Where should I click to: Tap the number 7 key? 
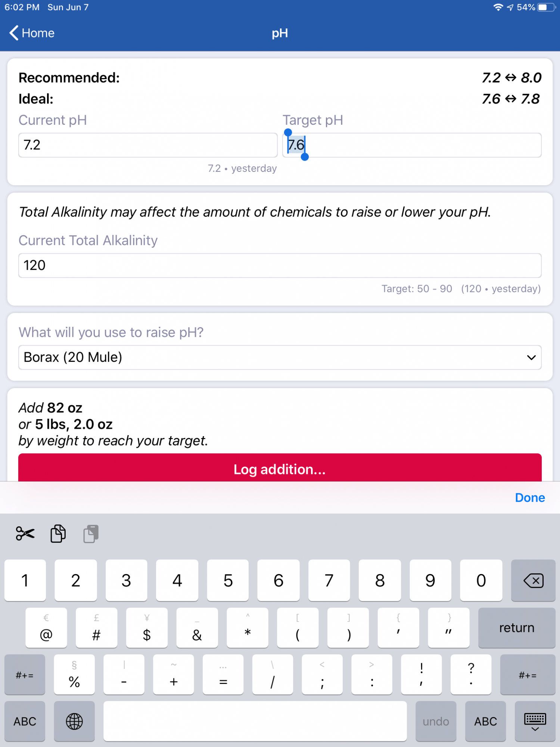(329, 580)
